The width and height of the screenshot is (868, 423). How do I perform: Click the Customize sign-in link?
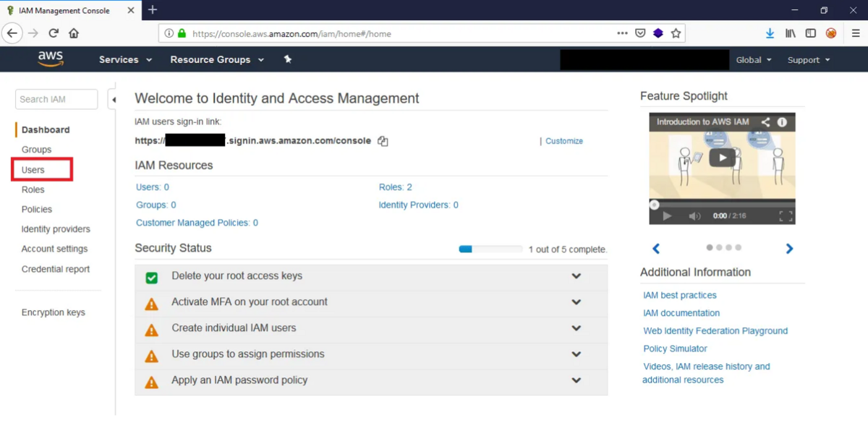(564, 141)
